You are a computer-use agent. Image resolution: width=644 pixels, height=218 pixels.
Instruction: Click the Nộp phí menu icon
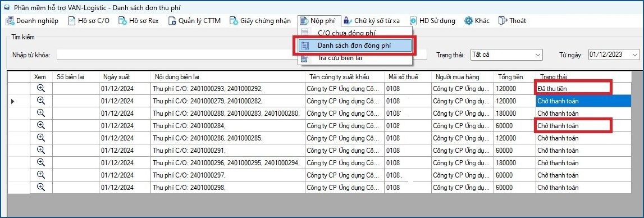coord(304,21)
